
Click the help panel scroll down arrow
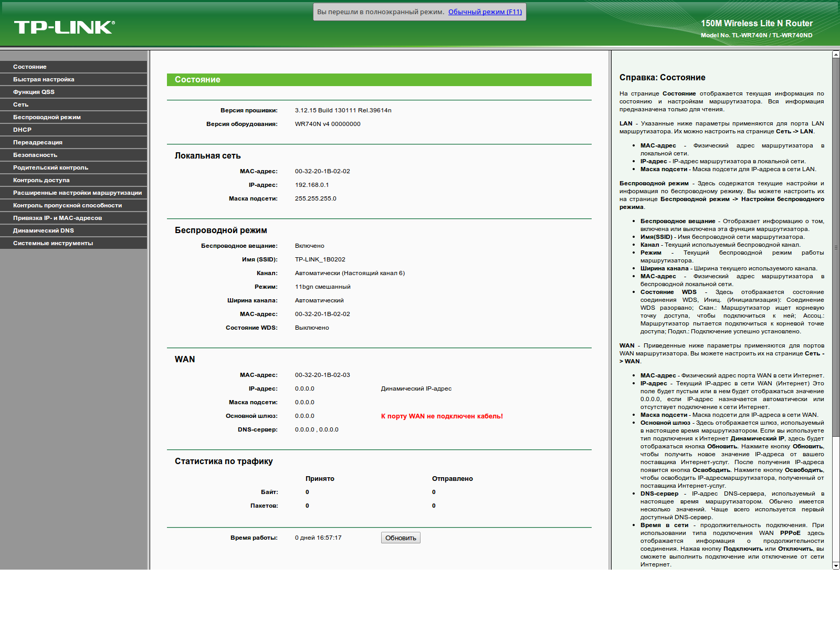[836, 565]
